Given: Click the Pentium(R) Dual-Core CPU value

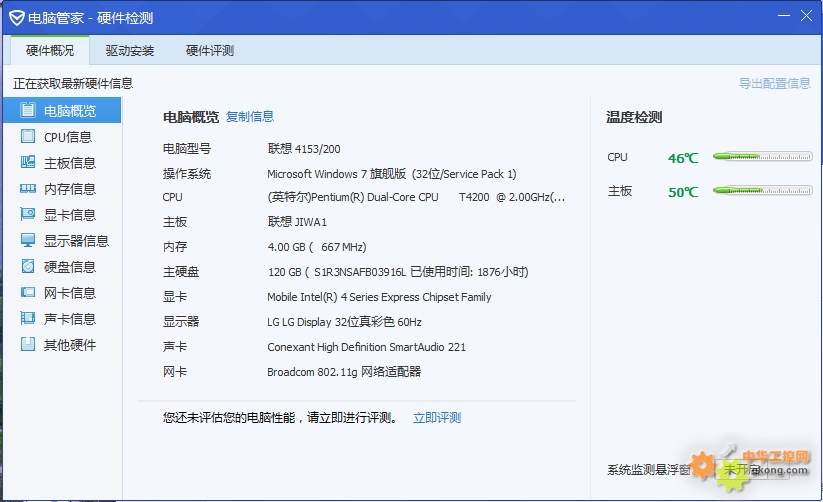Looking at the screenshot, I should point(416,197).
